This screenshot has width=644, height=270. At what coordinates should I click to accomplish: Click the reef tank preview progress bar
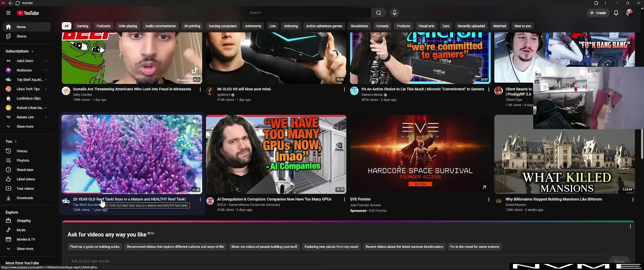pyautogui.click(x=132, y=193)
